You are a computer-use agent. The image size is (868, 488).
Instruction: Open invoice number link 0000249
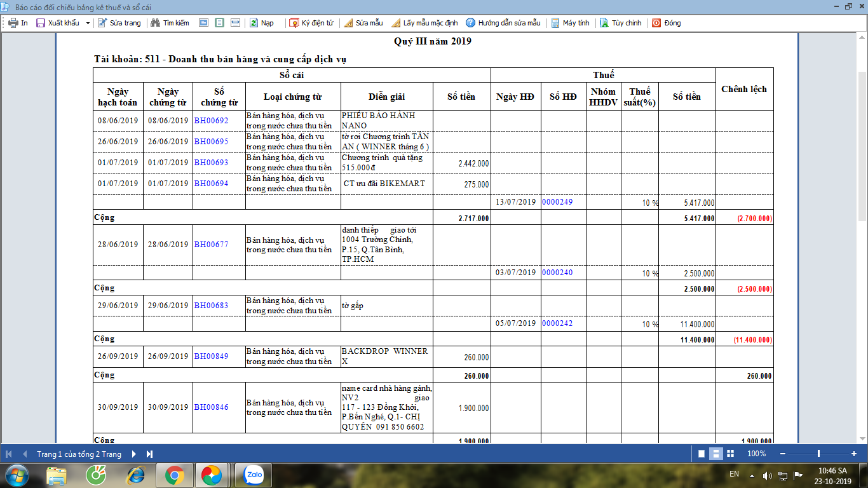557,202
